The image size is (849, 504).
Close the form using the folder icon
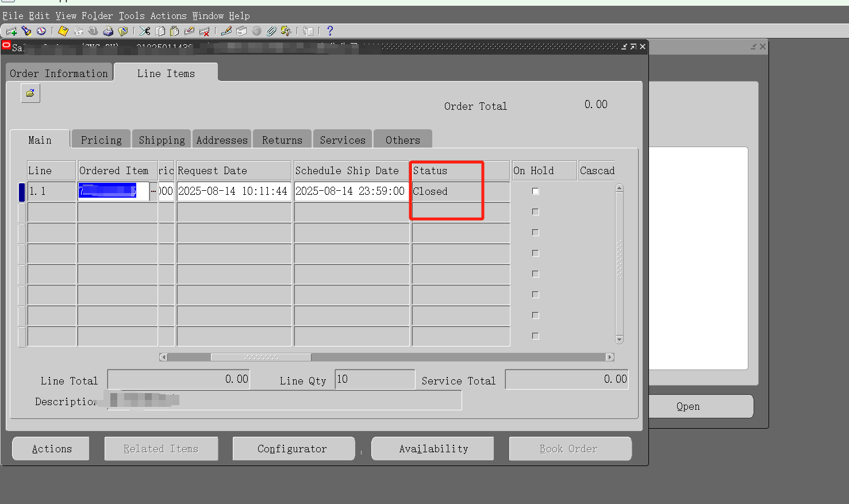(x=123, y=31)
